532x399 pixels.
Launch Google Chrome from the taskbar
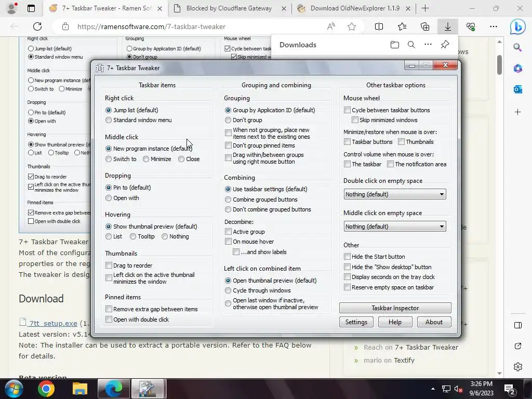tap(46, 389)
